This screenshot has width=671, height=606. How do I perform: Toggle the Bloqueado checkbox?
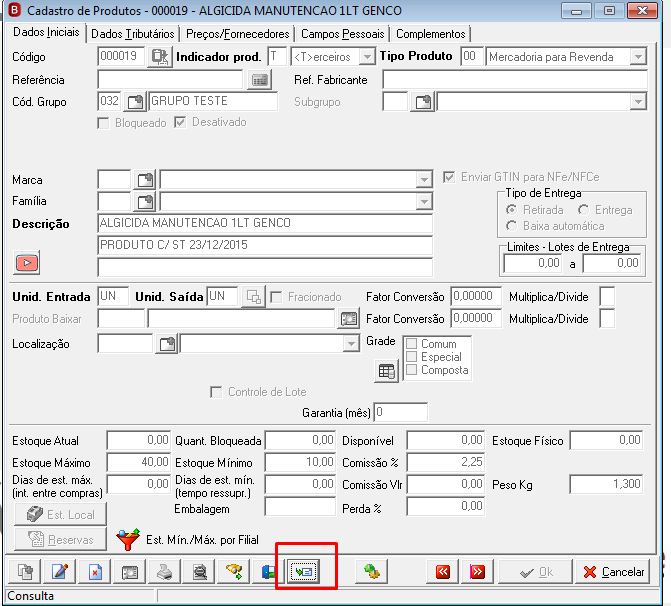(103, 123)
